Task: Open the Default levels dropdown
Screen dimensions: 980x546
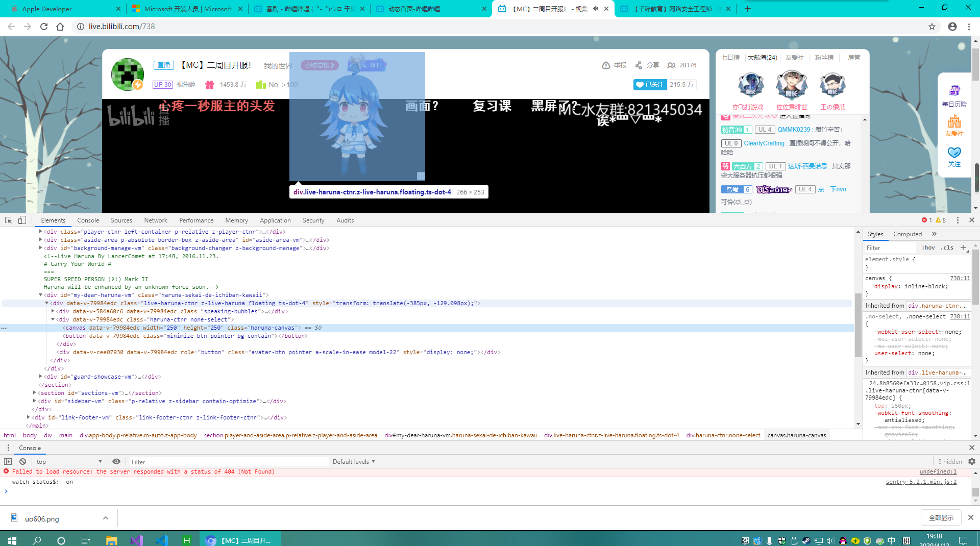Action: click(x=354, y=461)
